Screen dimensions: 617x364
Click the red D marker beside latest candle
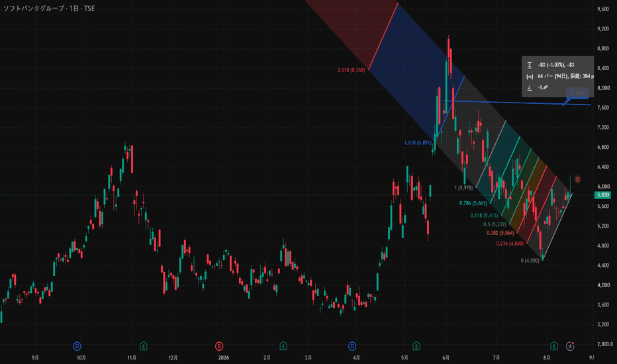tap(577, 179)
